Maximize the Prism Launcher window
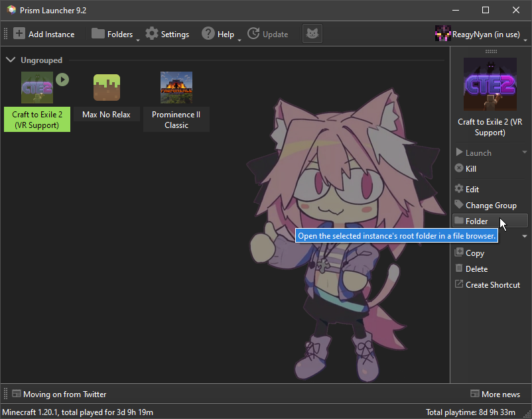 pyautogui.click(x=486, y=10)
